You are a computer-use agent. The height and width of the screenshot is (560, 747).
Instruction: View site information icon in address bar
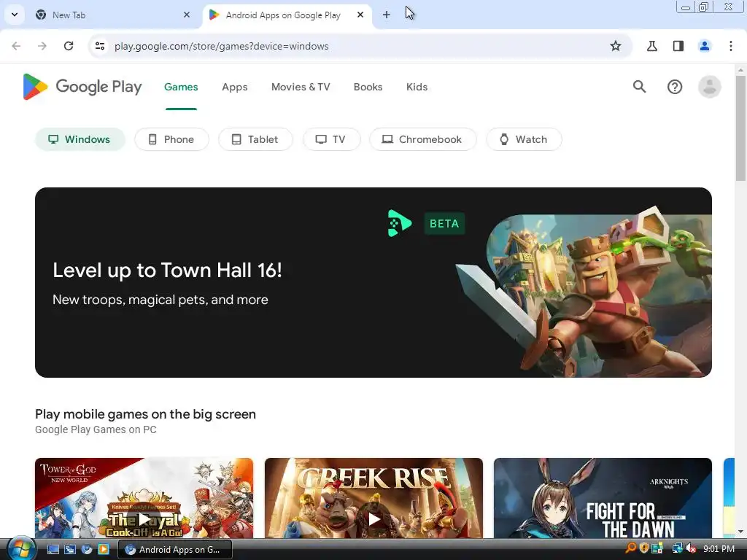pos(99,46)
